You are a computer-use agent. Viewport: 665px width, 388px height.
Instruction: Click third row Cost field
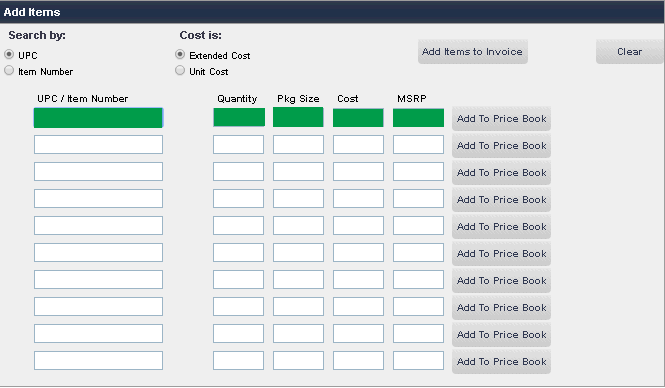(x=358, y=172)
